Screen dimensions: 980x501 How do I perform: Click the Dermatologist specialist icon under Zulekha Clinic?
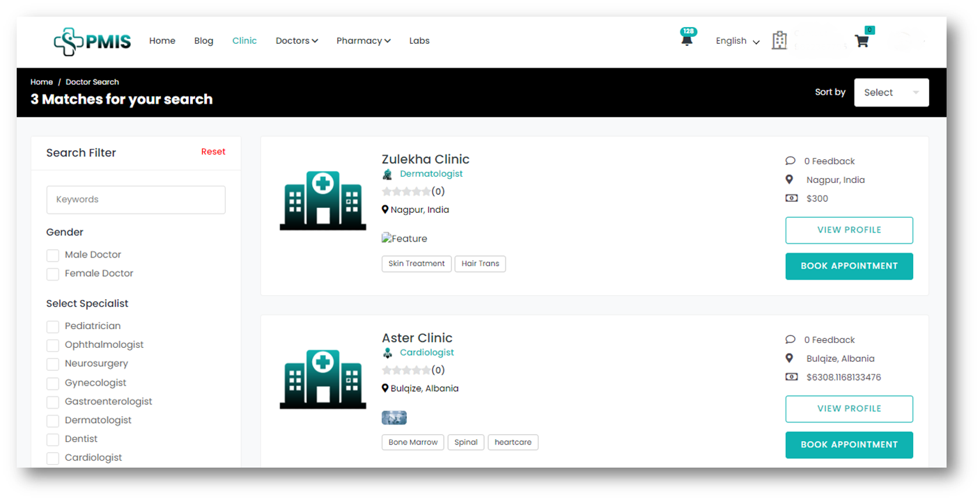pos(387,173)
